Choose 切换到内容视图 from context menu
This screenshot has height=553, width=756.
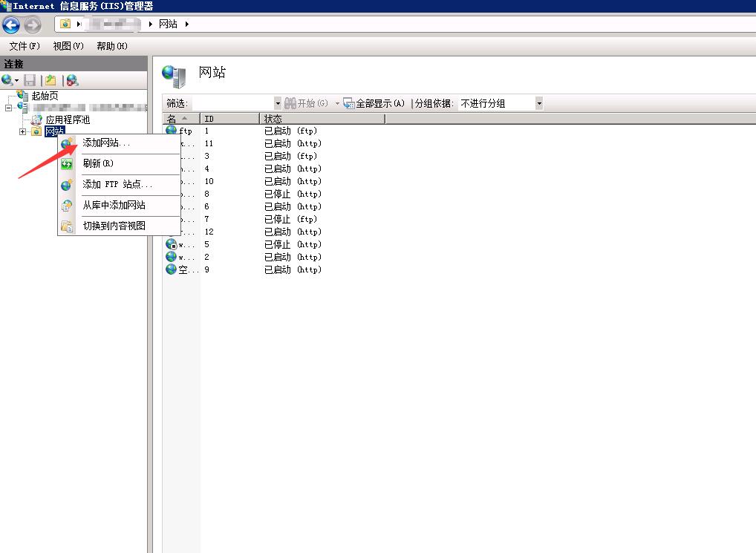119,226
